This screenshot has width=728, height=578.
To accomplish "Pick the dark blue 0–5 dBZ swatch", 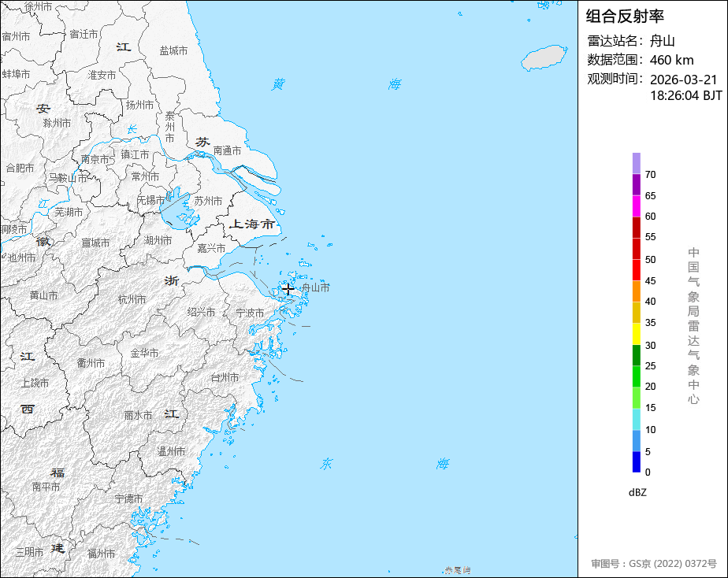I will tap(636, 462).
